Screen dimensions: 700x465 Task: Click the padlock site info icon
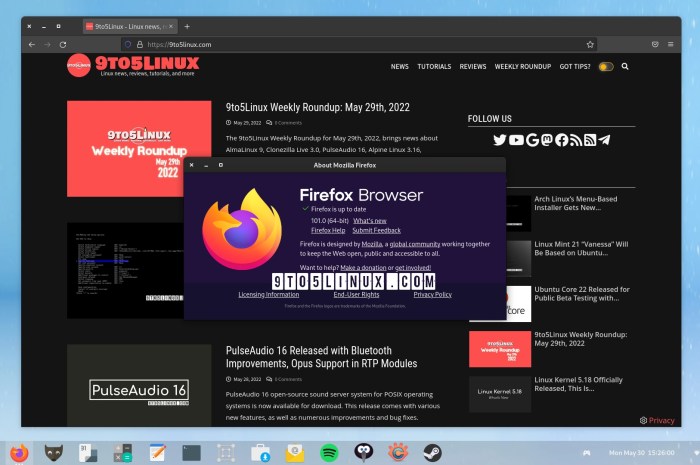[x=140, y=45]
